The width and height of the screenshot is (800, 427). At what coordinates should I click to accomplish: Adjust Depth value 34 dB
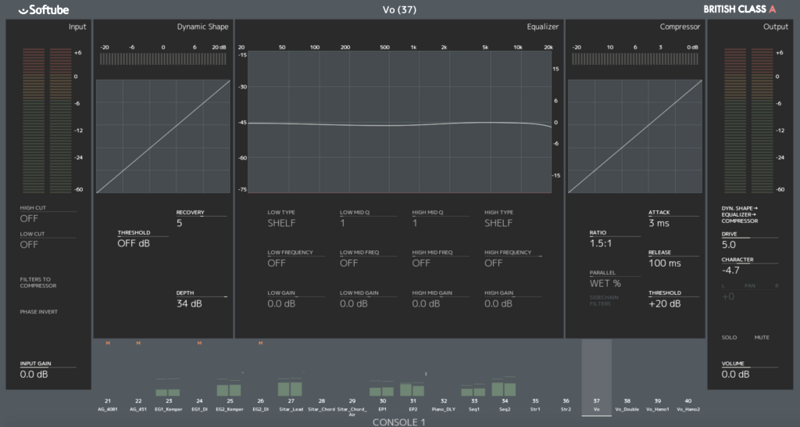coord(202,299)
